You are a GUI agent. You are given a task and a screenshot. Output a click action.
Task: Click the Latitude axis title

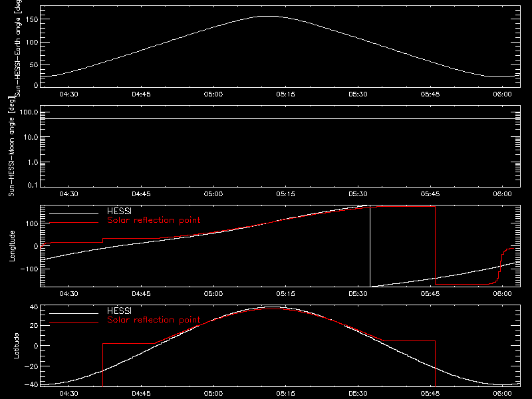(16, 346)
